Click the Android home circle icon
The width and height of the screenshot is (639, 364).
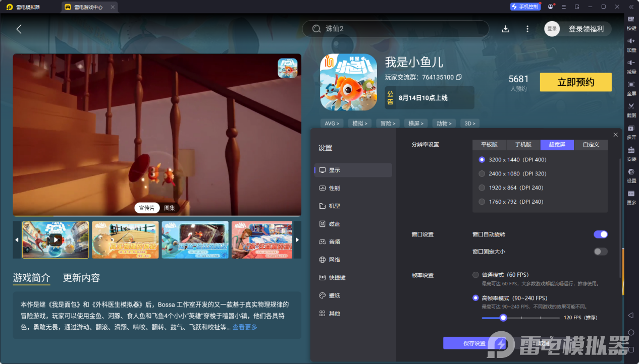pos(631,333)
